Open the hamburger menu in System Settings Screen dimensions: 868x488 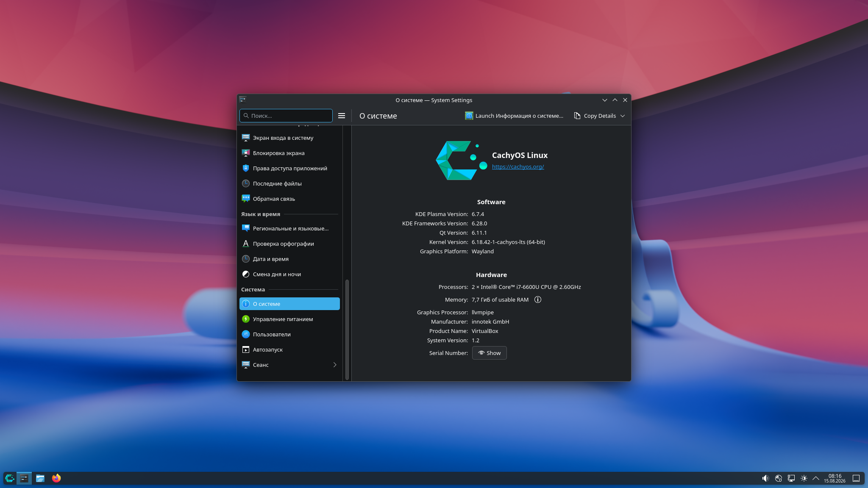click(x=342, y=116)
